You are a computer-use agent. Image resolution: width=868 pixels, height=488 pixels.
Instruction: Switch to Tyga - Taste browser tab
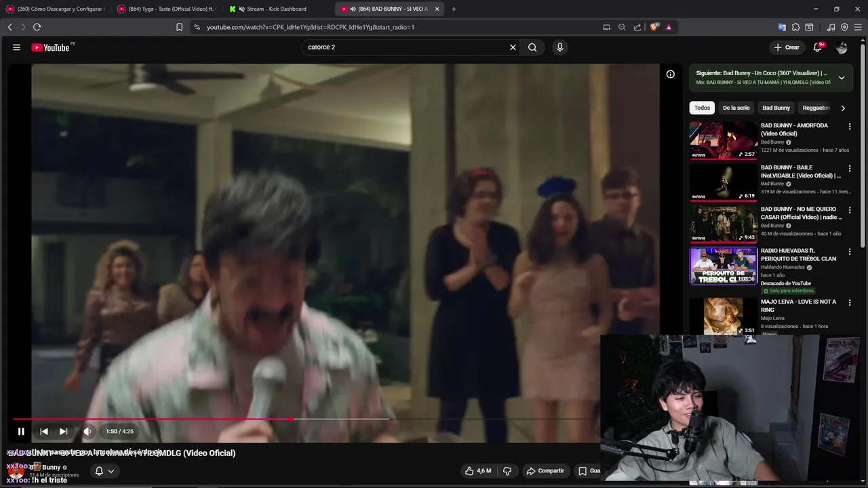click(167, 9)
